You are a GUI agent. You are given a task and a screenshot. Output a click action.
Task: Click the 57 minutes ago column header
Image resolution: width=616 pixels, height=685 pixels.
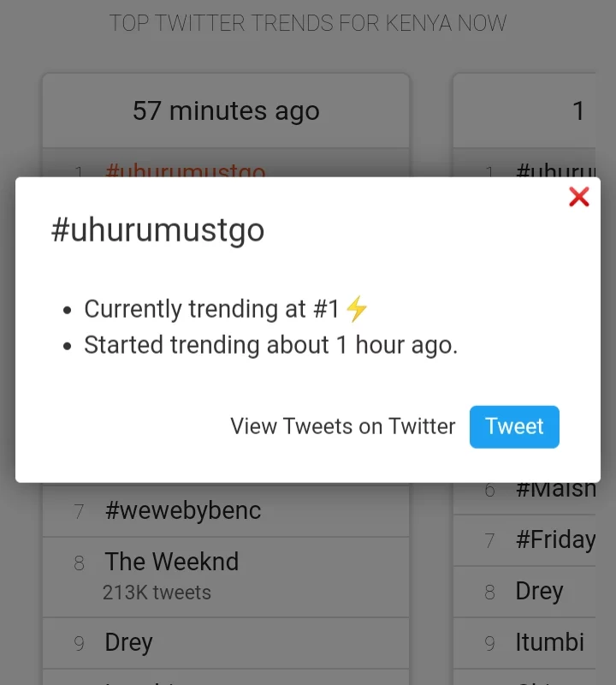(x=226, y=110)
